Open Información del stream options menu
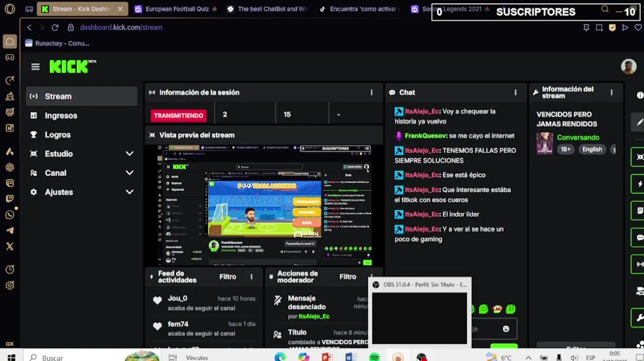Screen dimensions: 644x361 611,92
